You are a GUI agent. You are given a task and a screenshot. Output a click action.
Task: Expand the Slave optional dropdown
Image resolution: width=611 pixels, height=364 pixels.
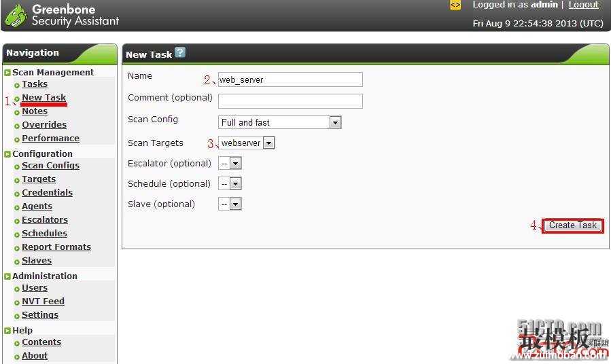(x=235, y=204)
